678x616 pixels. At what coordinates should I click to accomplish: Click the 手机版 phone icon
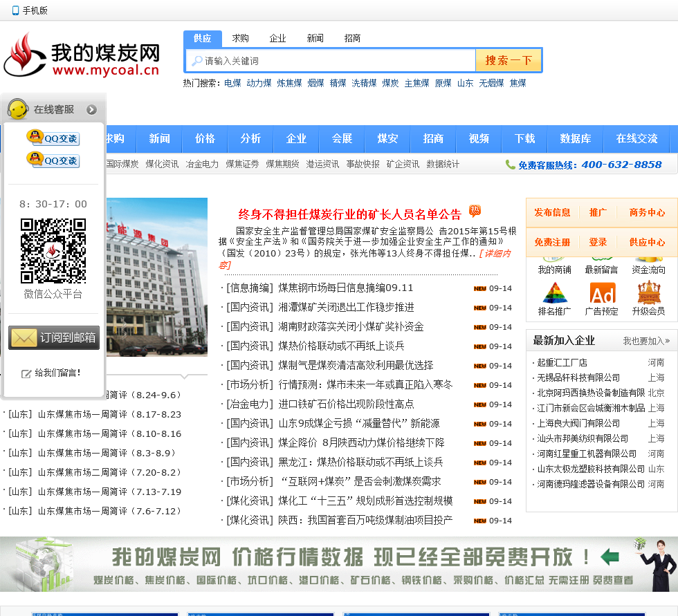(x=15, y=10)
